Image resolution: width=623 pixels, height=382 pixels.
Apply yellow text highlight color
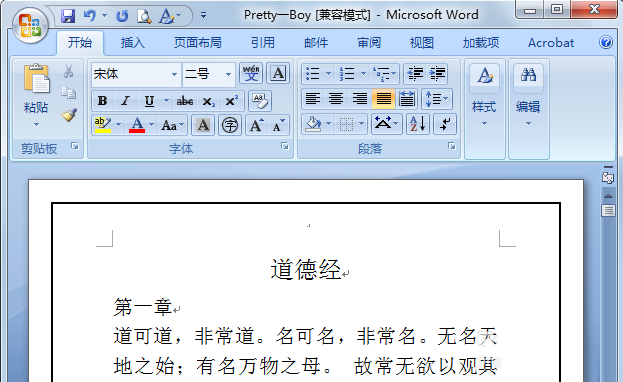(x=103, y=125)
